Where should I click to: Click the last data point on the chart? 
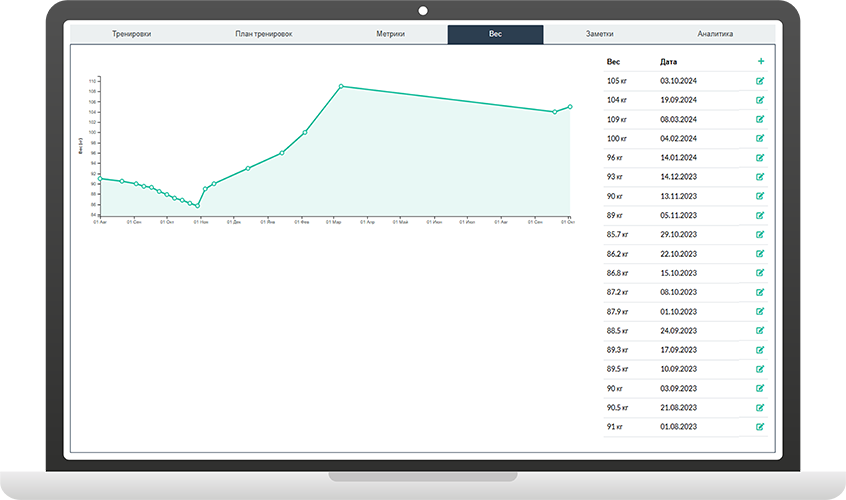570,106
